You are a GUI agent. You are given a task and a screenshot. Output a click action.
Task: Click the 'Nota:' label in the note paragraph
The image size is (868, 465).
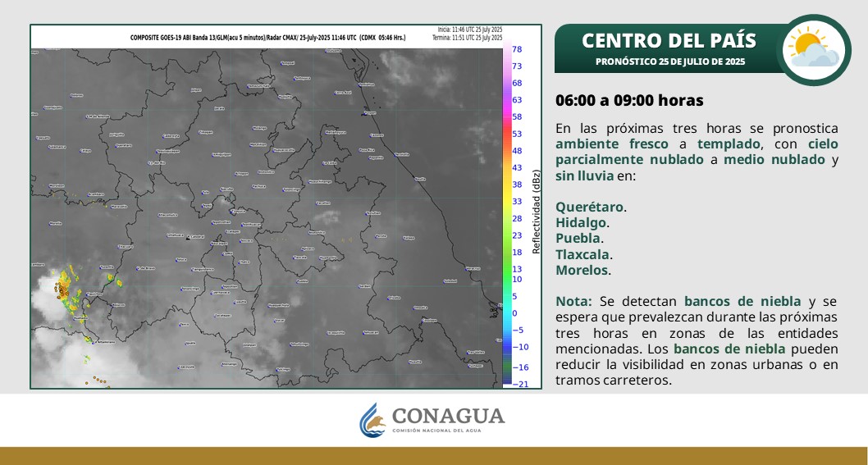click(573, 302)
